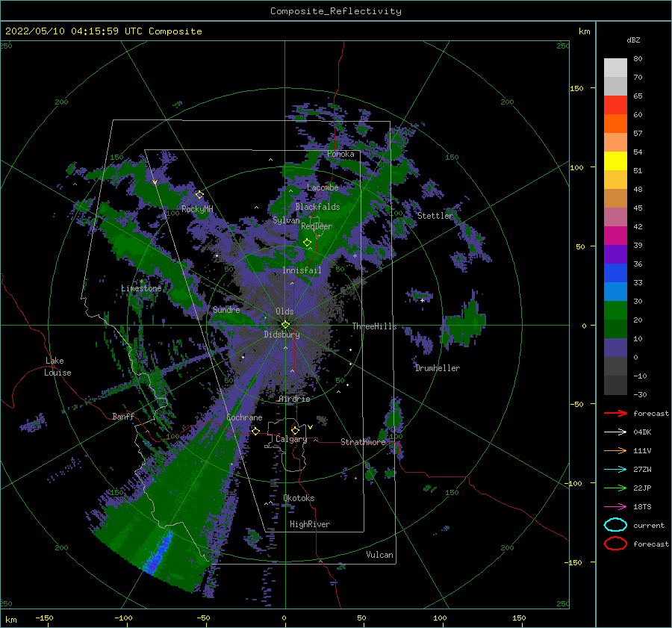Click the green 22JP arrow in legend

pos(615,488)
